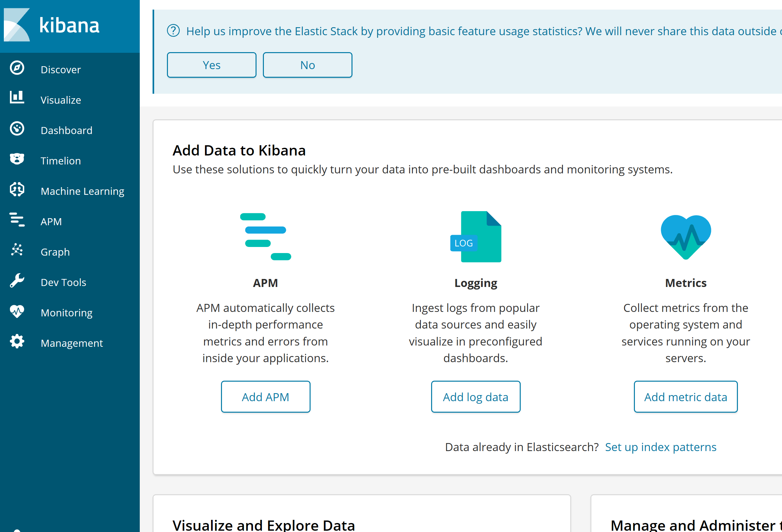Click the Monitoring section icon
This screenshot has height=532, width=782.
pyautogui.click(x=17, y=312)
